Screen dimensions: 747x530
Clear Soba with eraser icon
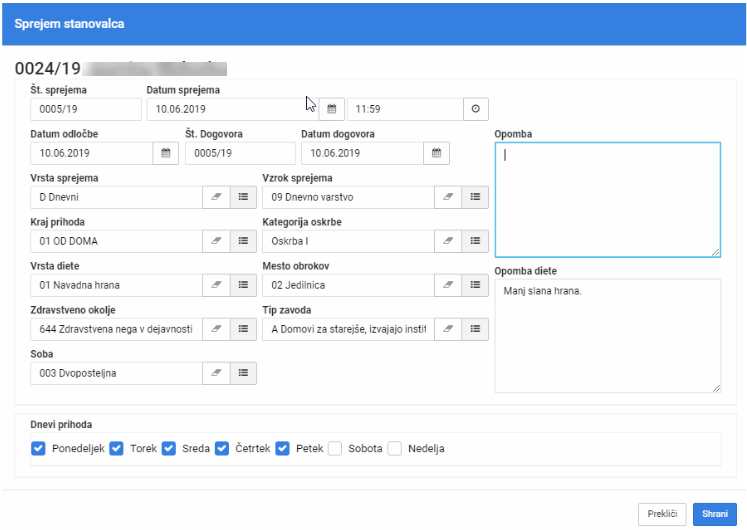coord(216,373)
